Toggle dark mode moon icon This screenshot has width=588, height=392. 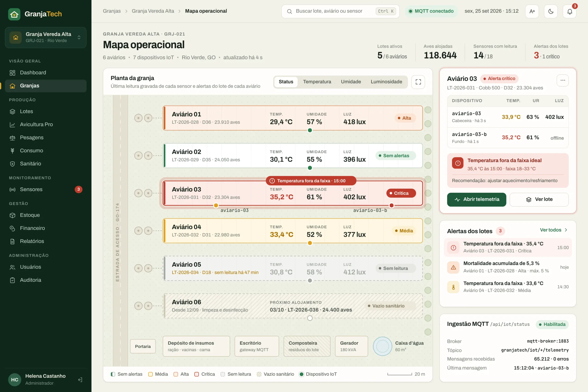pos(551,11)
